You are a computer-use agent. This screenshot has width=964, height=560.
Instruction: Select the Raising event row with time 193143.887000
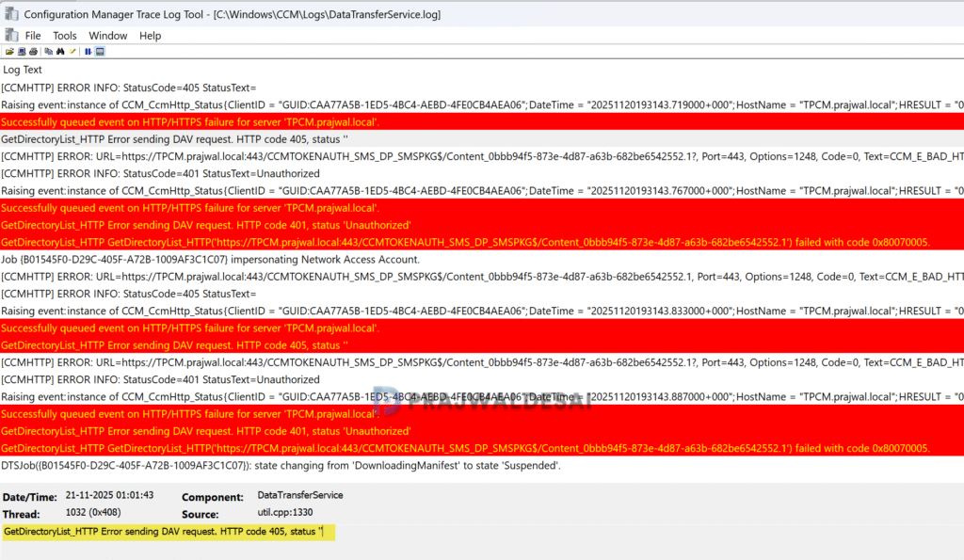point(482,396)
